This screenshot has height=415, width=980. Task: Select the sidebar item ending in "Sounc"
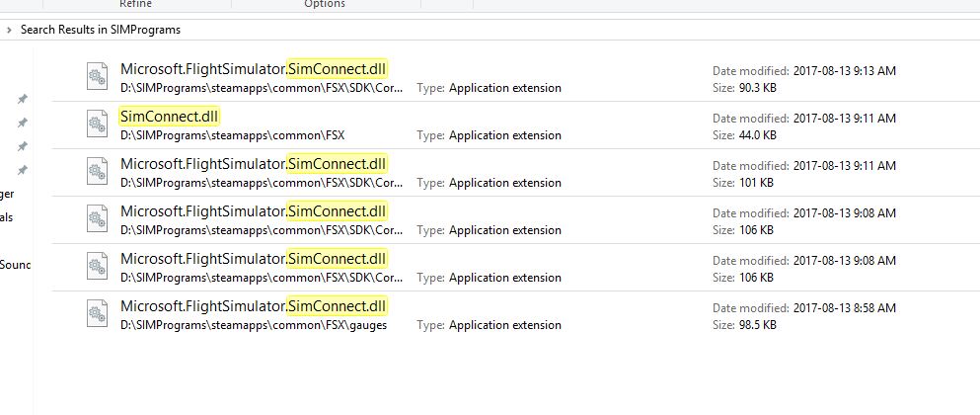coord(15,264)
